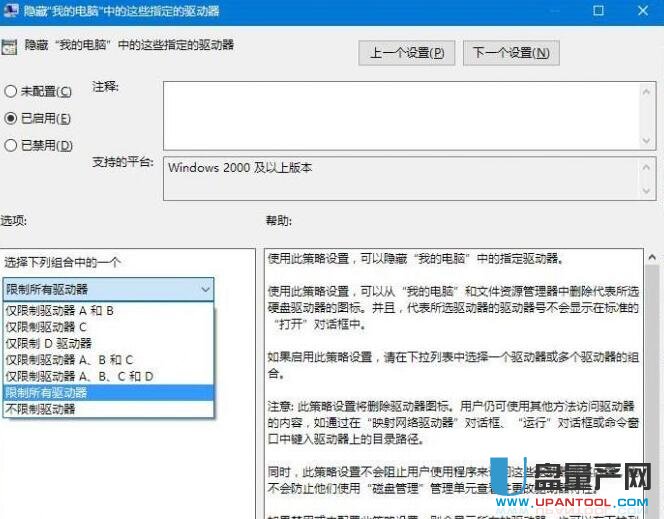Choose 仅限制驱动器 A 和 B option
This screenshot has height=519, width=664.
coord(60,311)
